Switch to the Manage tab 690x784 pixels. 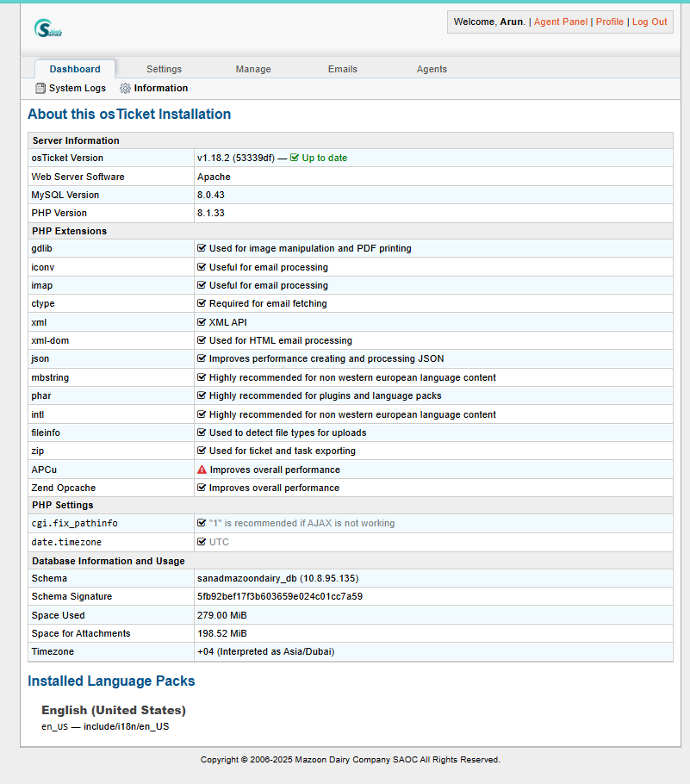[253, 70]
